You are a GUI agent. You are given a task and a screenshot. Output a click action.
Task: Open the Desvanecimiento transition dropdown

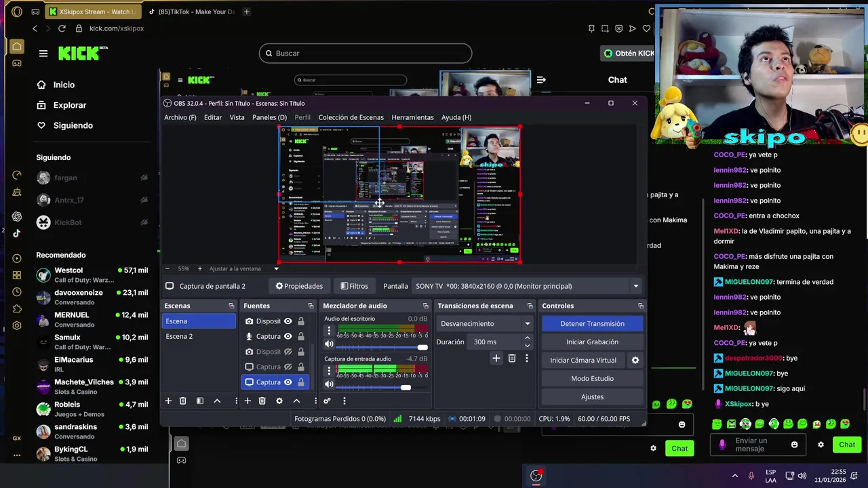[x=485, y=324]
